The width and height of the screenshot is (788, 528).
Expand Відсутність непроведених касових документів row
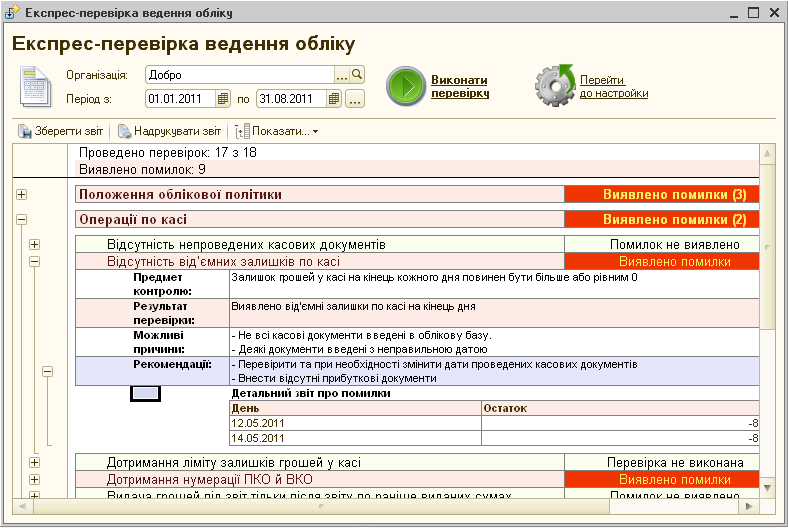tap(34, 245)
